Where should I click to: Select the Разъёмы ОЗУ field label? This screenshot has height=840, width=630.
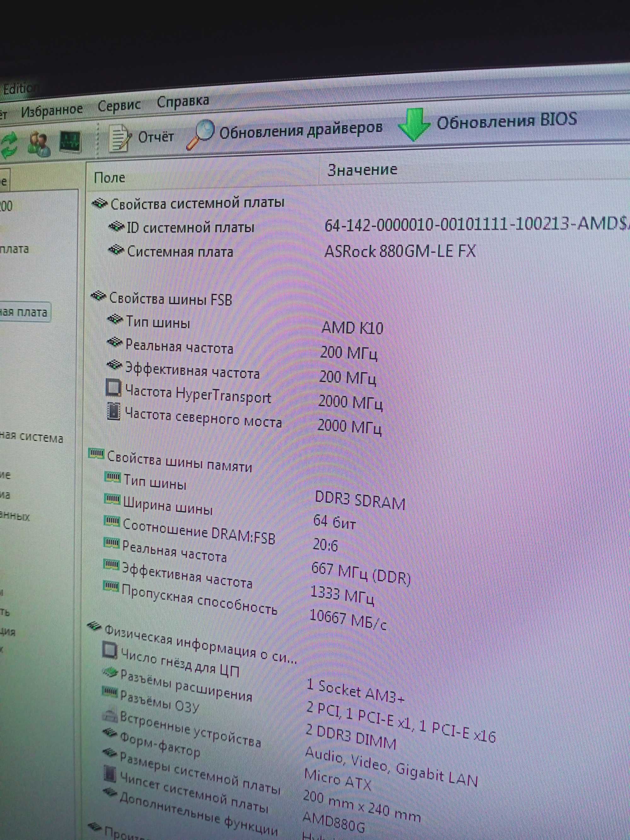[159, 701]
